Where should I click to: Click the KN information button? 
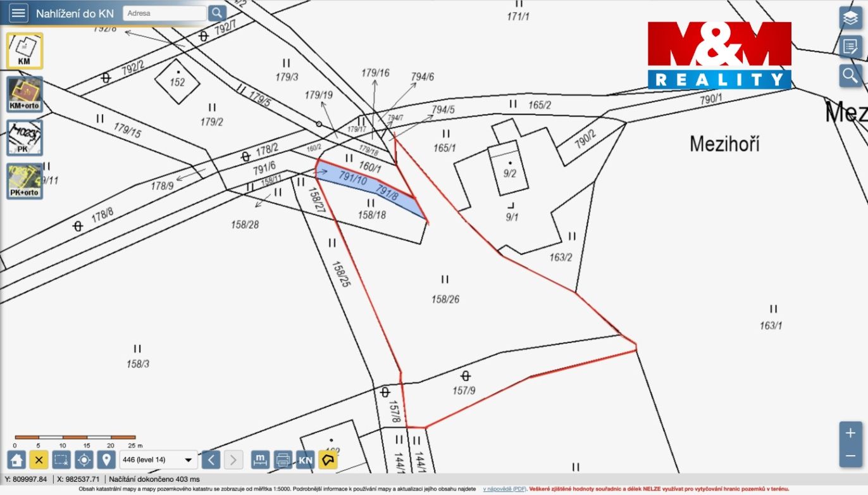click(306, 460)
